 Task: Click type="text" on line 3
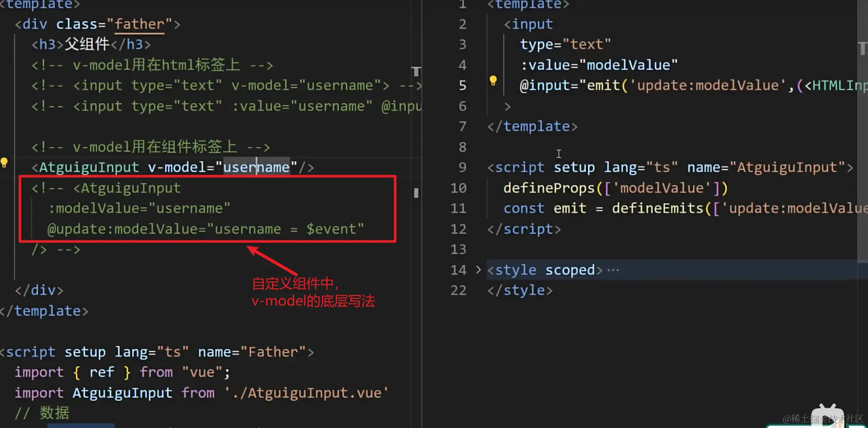click(566, 45)
